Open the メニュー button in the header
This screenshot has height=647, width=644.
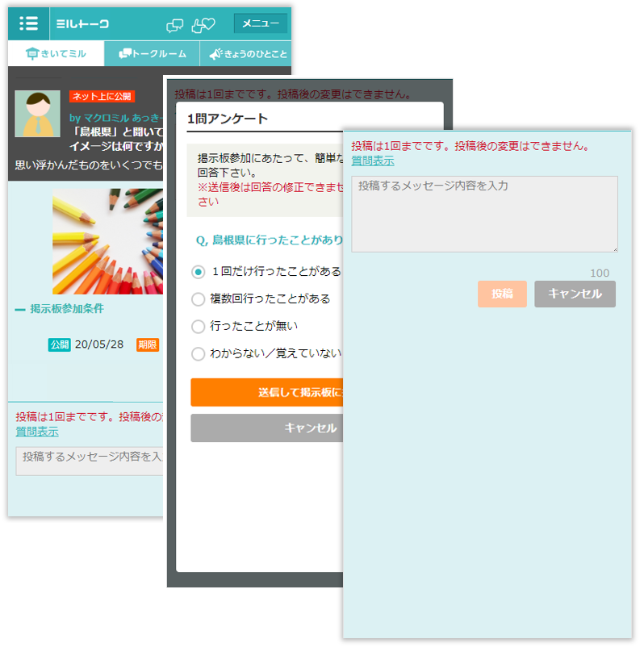[260, 24]
